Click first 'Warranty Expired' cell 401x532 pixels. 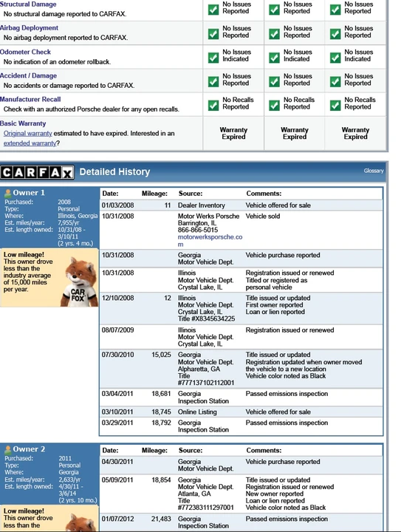[233, 133]
